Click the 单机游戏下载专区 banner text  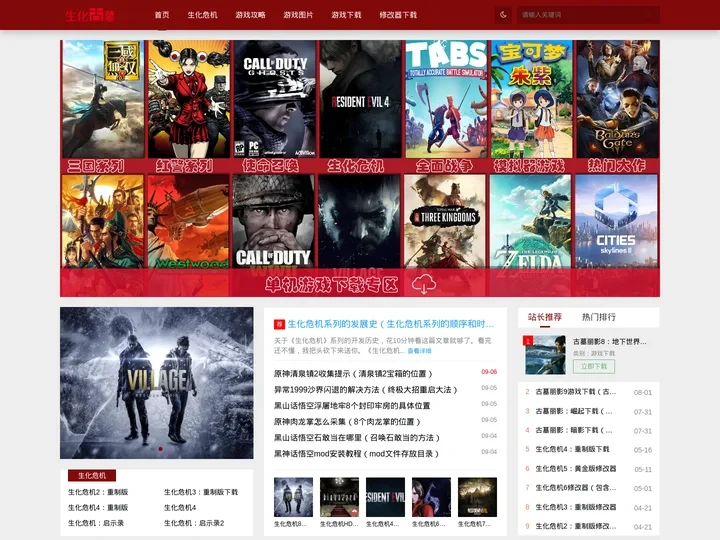332,285
